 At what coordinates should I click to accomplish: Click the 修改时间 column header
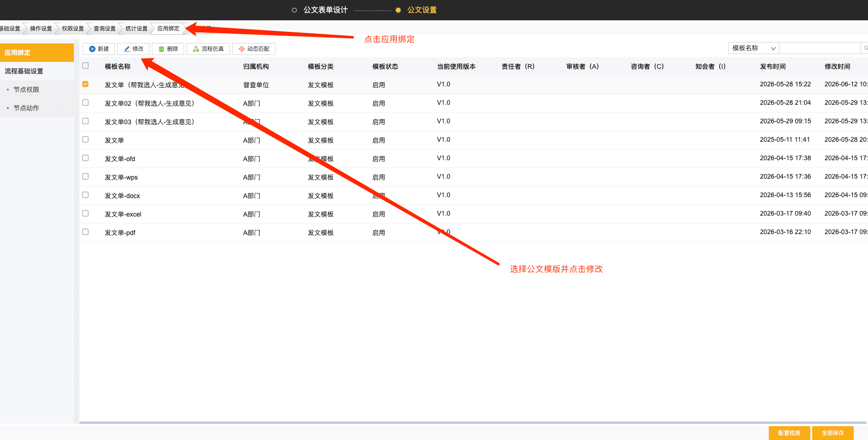(838, 66)
